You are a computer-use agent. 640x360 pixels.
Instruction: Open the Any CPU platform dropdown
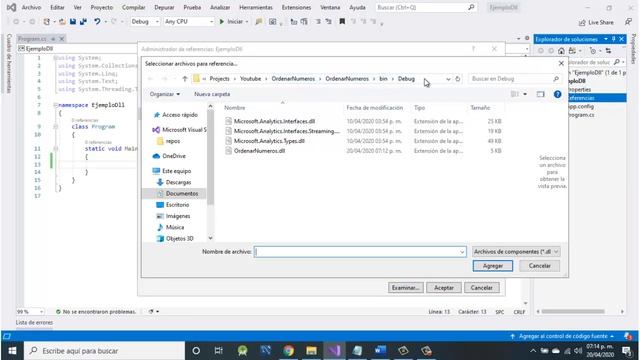[189, 22]
